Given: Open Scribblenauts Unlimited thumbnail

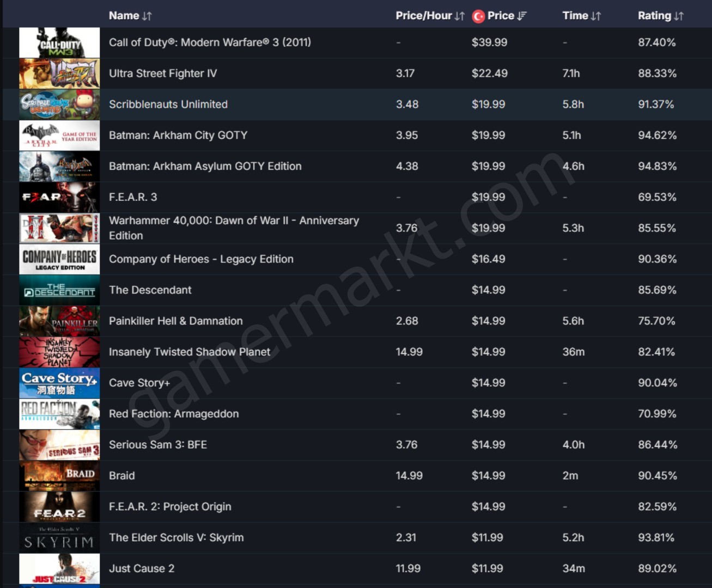Looking at the screenshot, I should [59, 105].
